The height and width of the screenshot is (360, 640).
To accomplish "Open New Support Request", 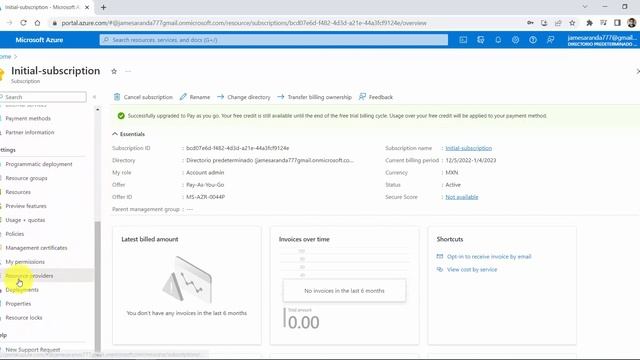I will coord(33,350).
